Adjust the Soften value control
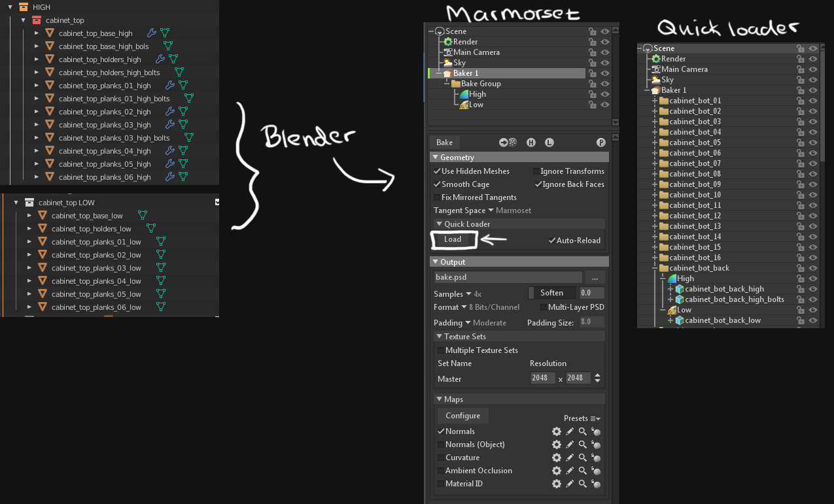Viewport: 834px width, 504px height. pos(552,292)
